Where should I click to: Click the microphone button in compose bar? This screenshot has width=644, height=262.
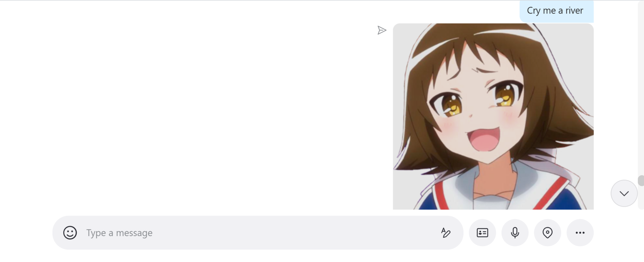click(x=515, y=233)
